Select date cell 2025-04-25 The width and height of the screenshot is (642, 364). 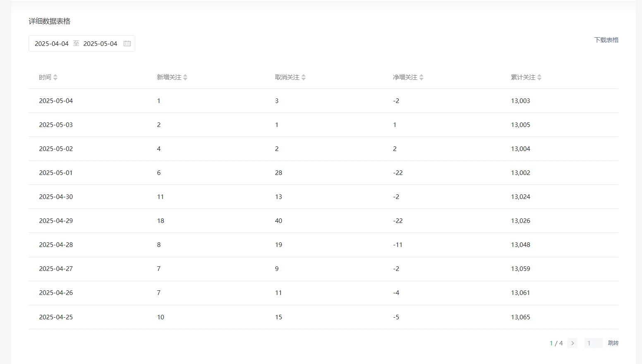coord(56,317)
